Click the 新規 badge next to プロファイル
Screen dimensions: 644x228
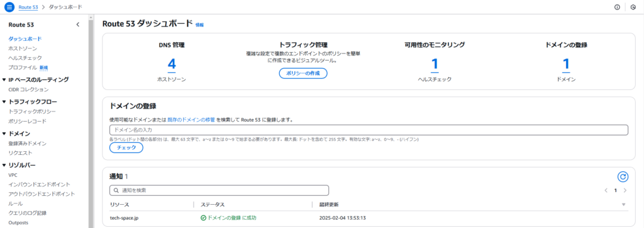pyautogui.click(x=44, y=67)
